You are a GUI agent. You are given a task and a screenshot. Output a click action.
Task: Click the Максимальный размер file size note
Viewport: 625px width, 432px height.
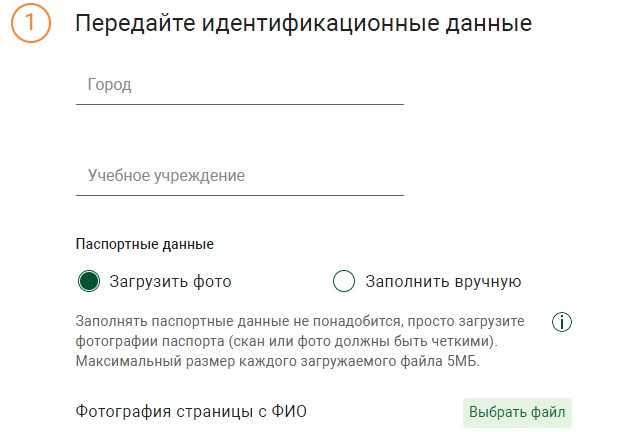[277, 361]
